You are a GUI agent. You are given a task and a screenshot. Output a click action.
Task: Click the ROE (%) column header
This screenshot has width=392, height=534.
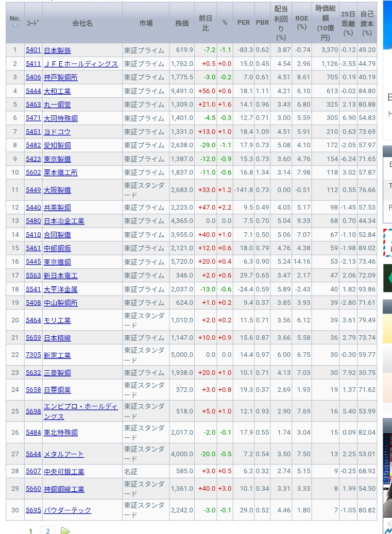[x=302, y=22]
